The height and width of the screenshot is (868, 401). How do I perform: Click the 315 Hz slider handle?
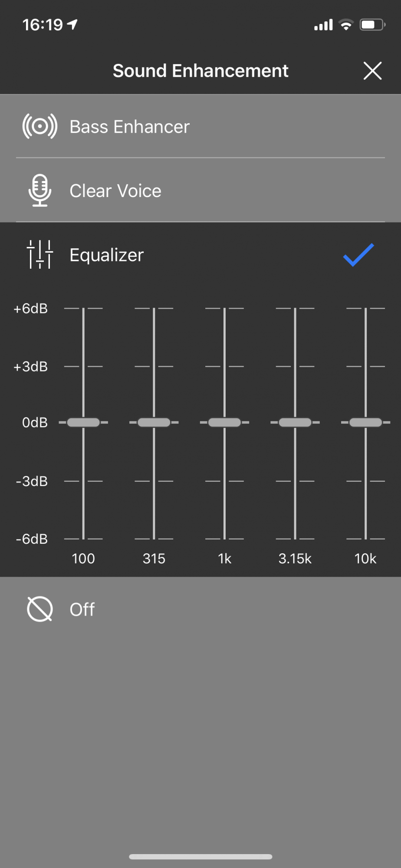click(x=154, y=422)
